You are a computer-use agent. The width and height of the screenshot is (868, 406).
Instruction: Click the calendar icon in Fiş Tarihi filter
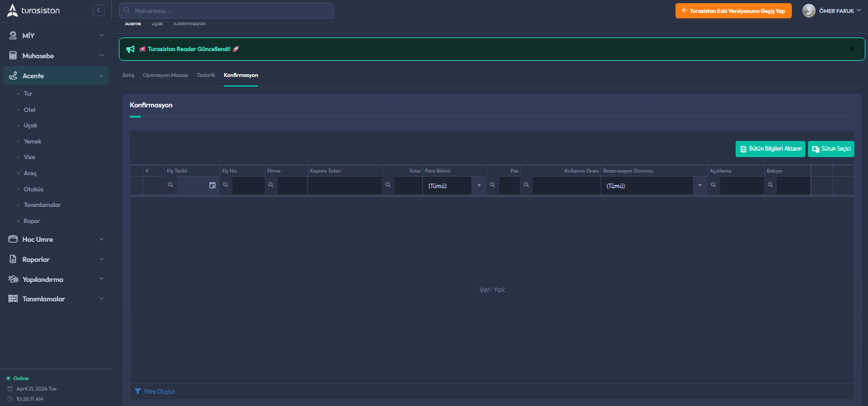212,186
